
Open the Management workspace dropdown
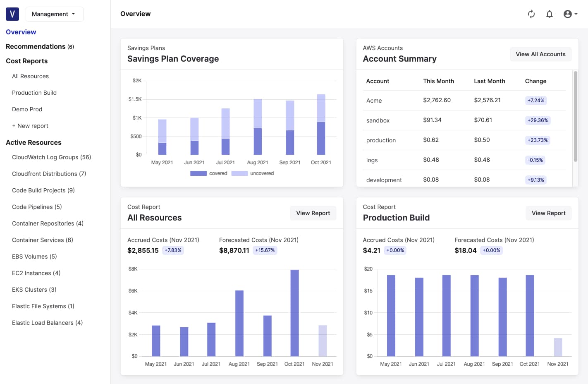pyautogui.click(x=54, y=14)
